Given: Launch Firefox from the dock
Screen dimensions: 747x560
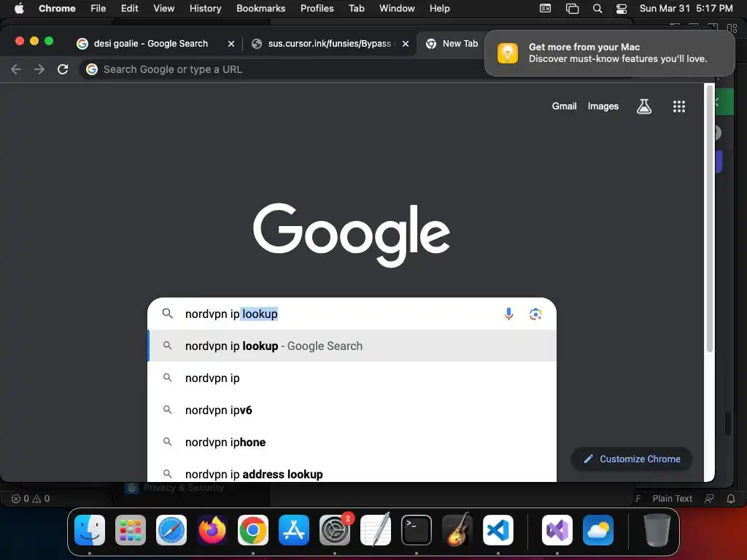Looking at the screenshot, I should point(212,530).
